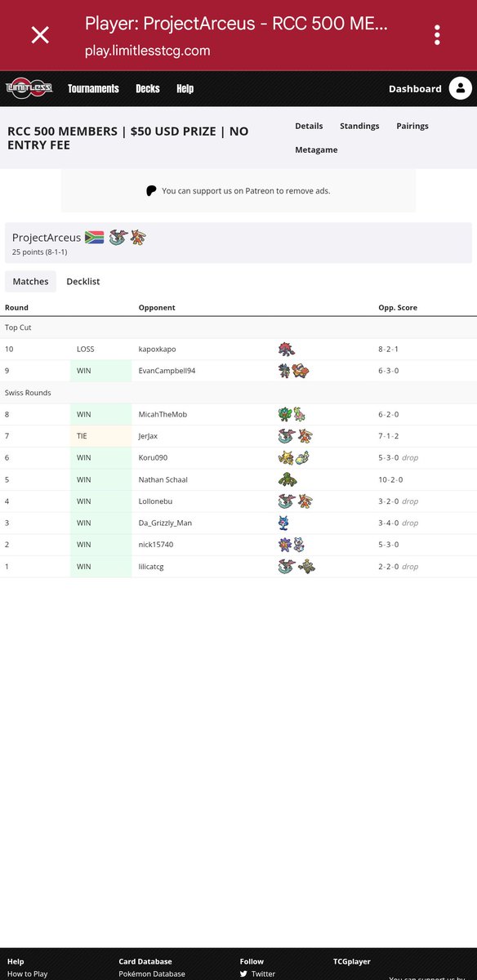This screenshot has height=980, width=477.
Task: Click opp. score 8-2-1
Action: (388, 349)
